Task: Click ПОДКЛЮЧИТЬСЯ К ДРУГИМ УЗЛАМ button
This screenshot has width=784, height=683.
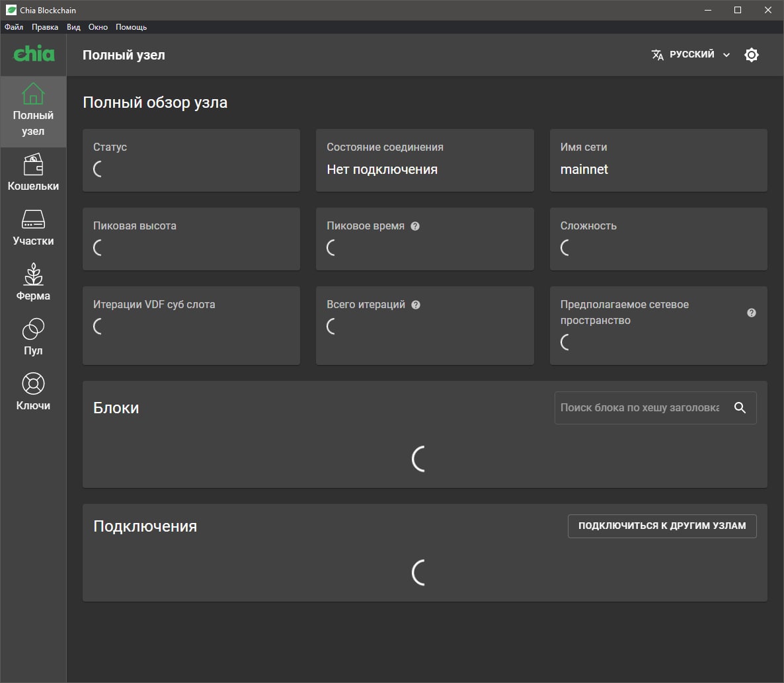Action: (662, 526)
